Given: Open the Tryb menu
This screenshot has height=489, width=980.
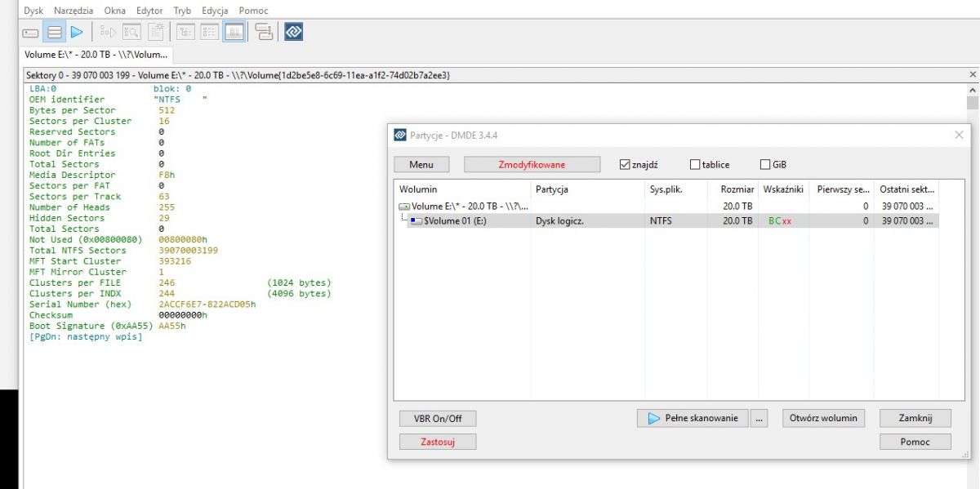Looking at the screenshot, I should pyautogui.click(x=182, y=11).
